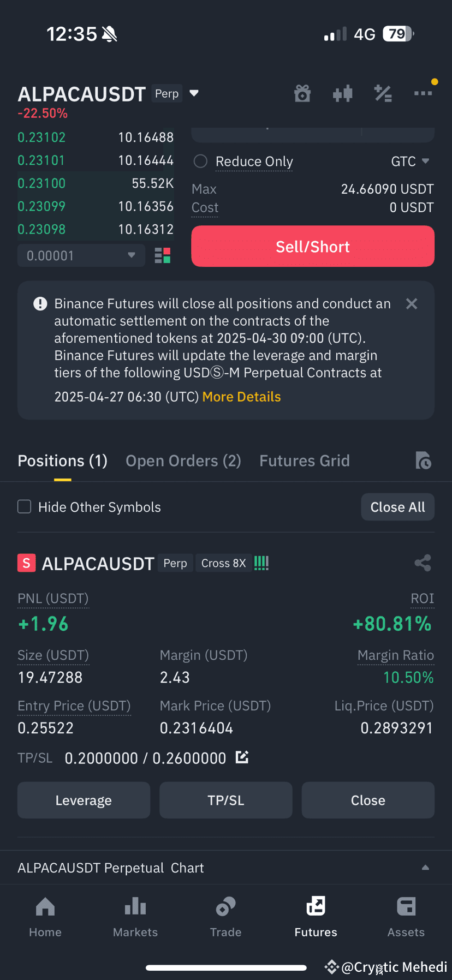Enable the Reduce Only option

click(201, 162)
